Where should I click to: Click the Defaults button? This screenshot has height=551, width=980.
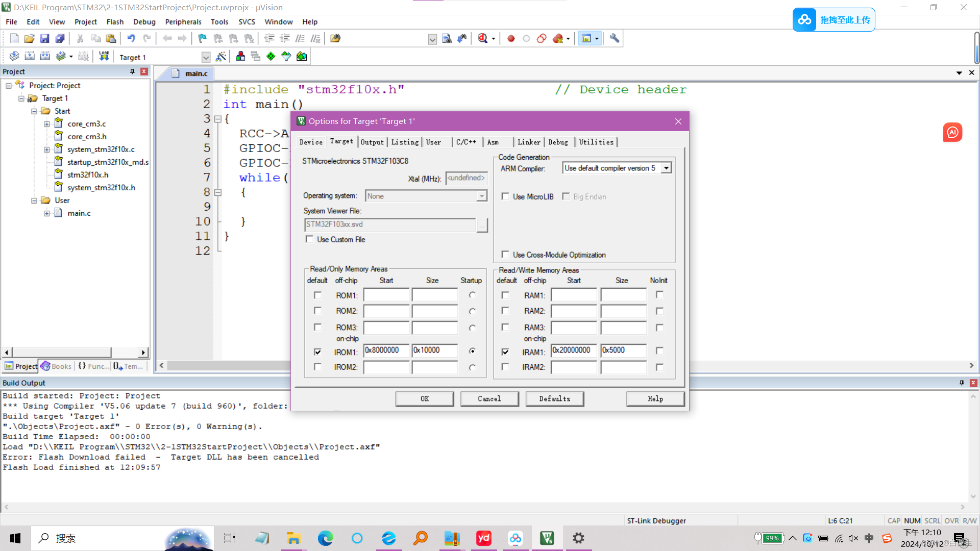point(554,399)
